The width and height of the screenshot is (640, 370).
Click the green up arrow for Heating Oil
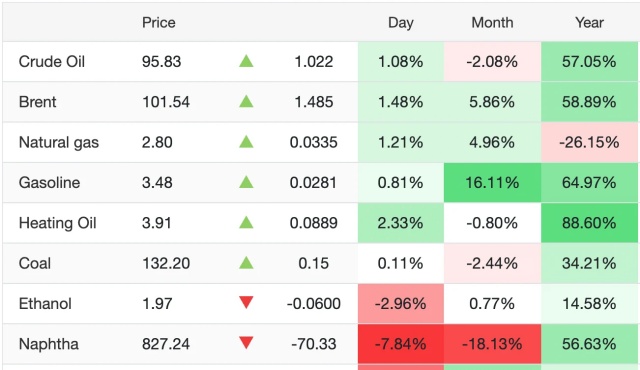(x=246, y=222)
